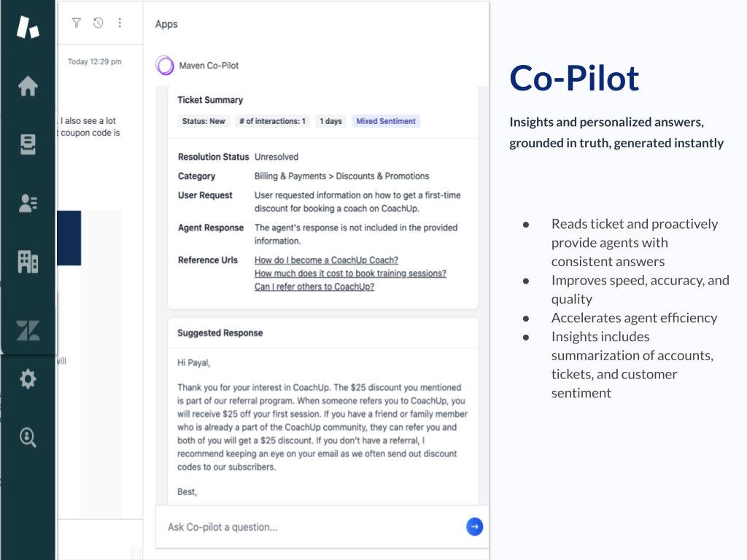The image size is (747, 560).
Task: Click the Billing & Payments category value
Action: click(341, 176)
